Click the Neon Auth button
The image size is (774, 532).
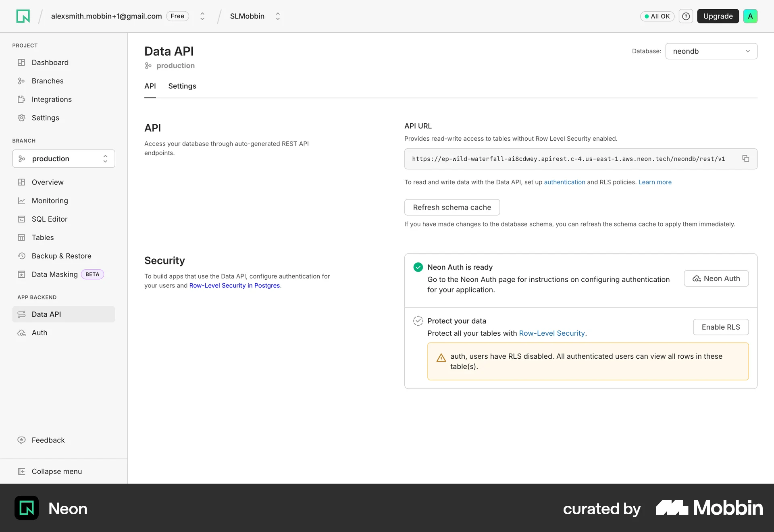tap(716, 278)
